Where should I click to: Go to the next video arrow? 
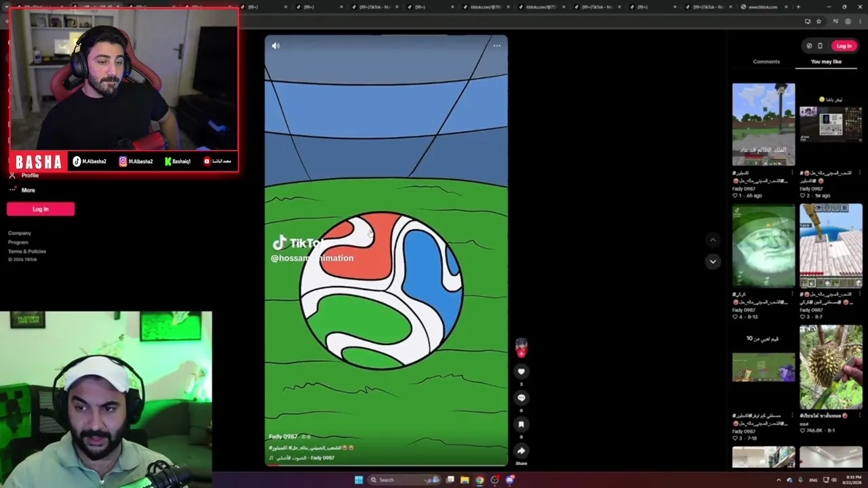[x=713, y=262]
